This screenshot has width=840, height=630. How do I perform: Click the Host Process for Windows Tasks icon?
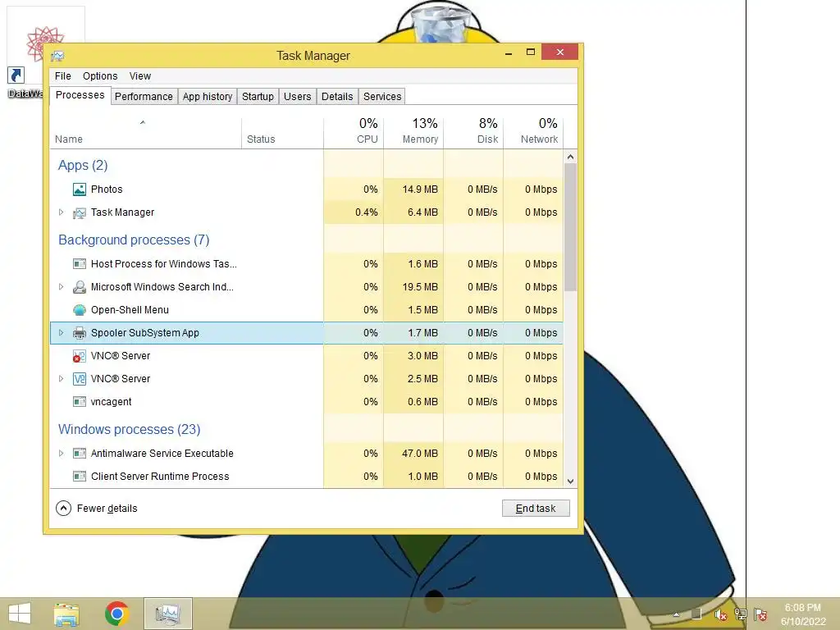pos(80,263)
